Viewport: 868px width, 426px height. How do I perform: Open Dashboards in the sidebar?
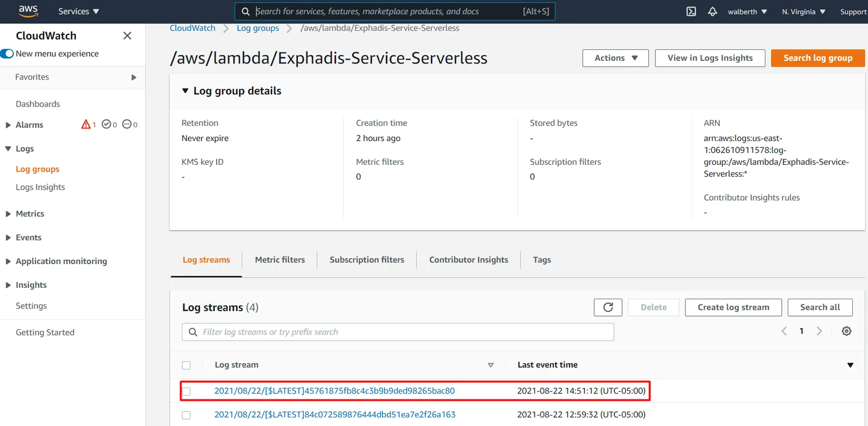(38, 104)
